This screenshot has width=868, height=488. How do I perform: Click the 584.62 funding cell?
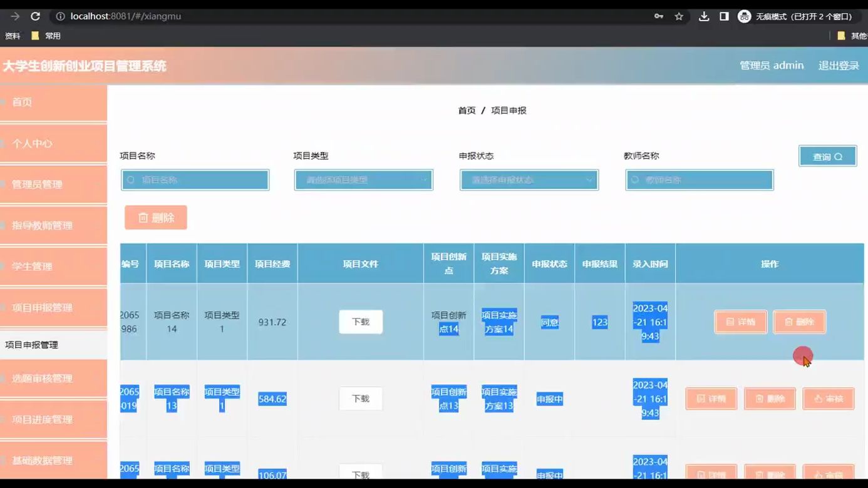(x=272, y=399)
